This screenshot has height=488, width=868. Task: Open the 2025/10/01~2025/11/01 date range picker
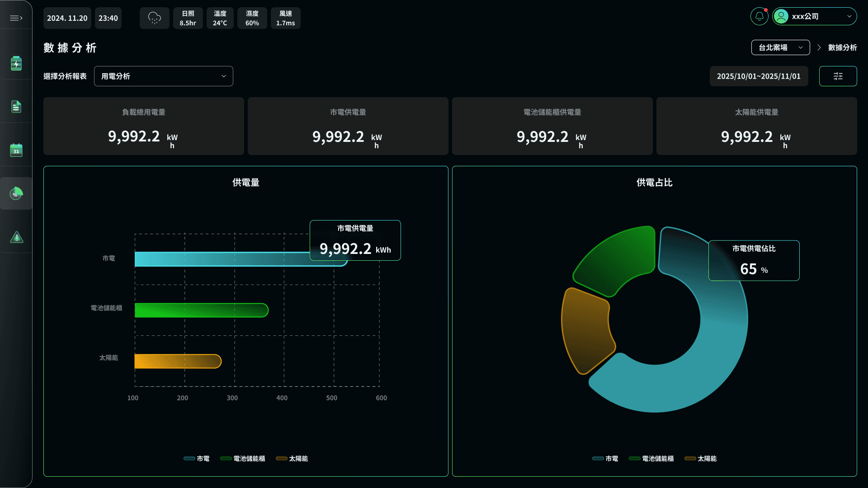[759, 76]
